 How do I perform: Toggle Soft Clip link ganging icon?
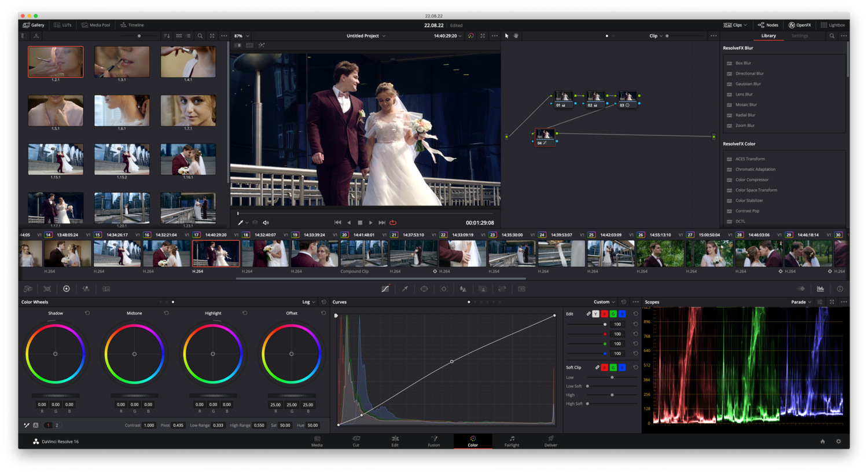pos(597,368)
